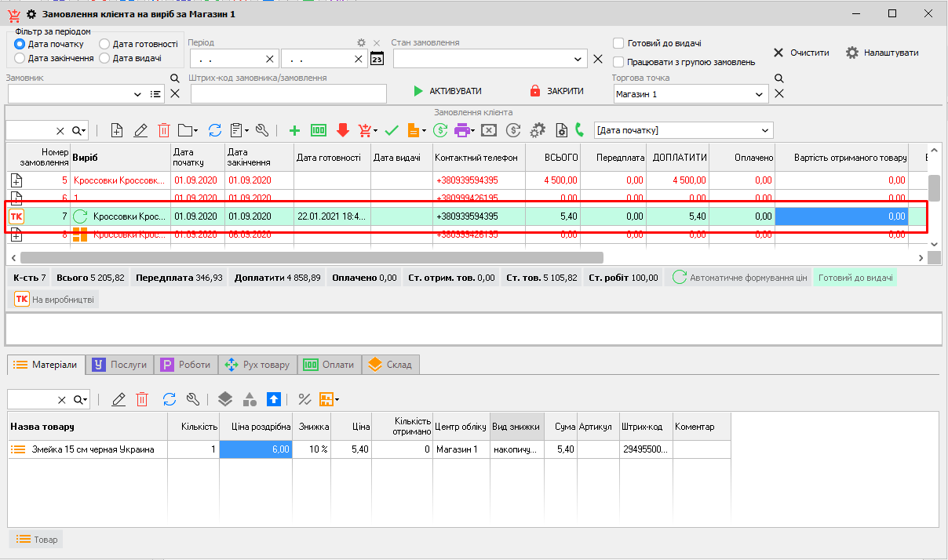This screenshot has width=948, height=560.
Task: Switch to the 'Послуги' tab
Action: click(120, 365)
